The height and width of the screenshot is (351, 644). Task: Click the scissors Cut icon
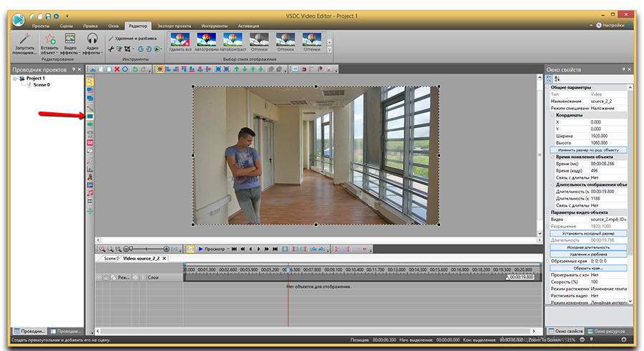point(93,69)
